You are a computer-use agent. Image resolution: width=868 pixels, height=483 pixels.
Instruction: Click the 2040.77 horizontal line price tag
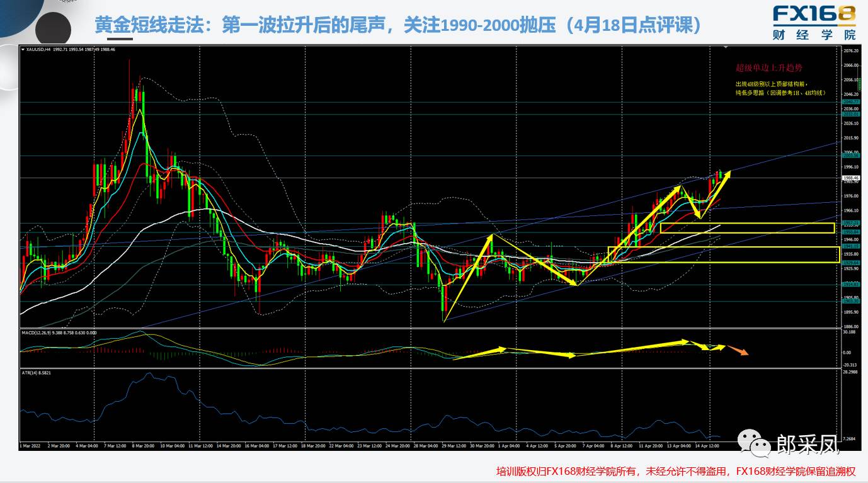[x=850, y=101]
